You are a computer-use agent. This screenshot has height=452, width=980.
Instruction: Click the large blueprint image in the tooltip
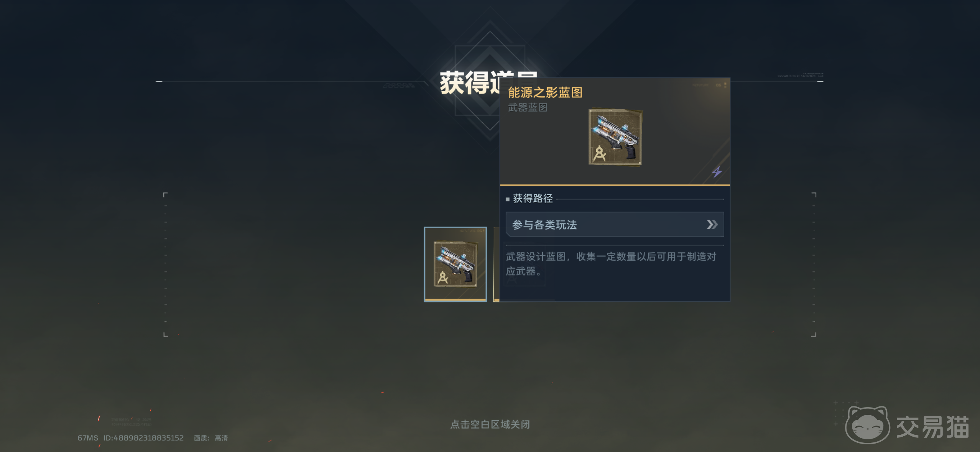(x=615, y=138)
